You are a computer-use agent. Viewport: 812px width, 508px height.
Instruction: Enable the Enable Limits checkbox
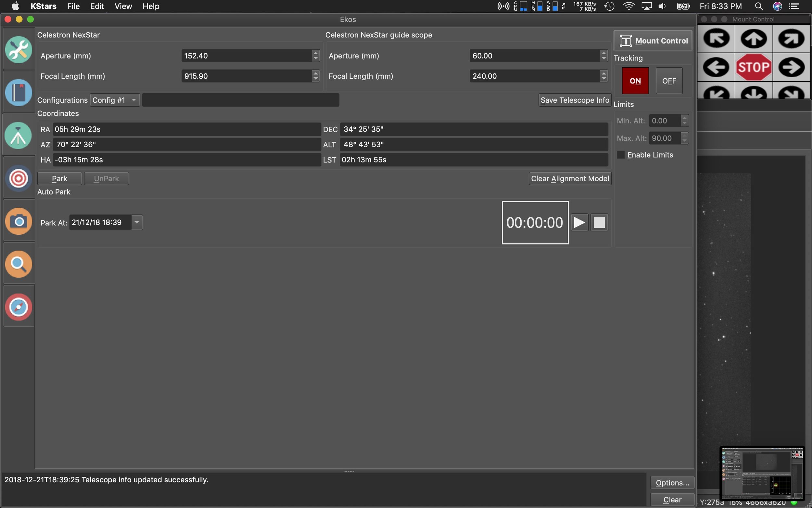[621, 154]
